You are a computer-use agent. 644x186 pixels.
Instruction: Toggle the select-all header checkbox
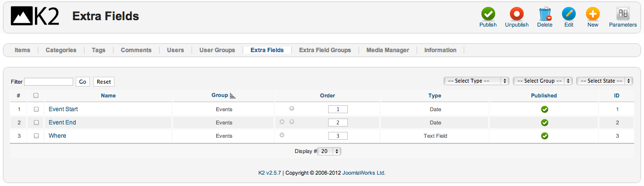(36, 95)
